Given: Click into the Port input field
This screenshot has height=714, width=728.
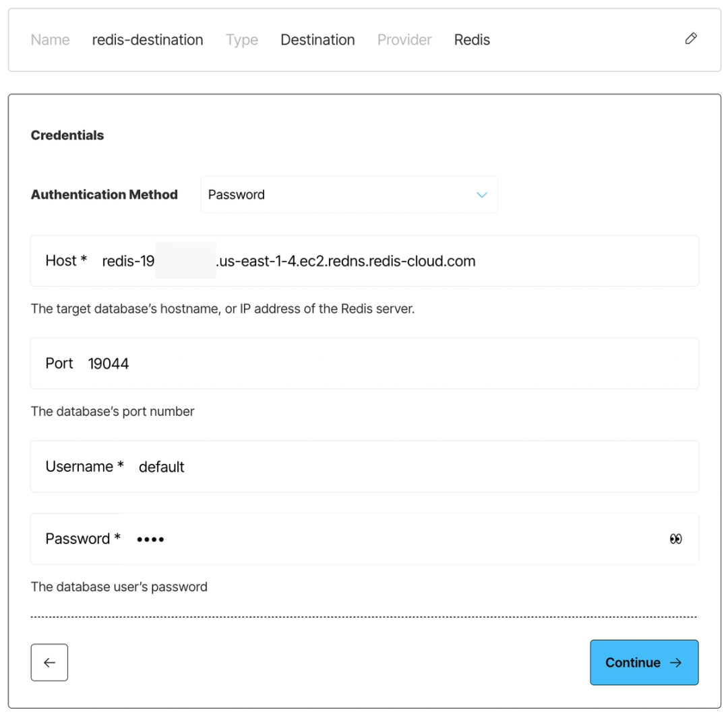Looking at the screenshot, I should [364, 363].
